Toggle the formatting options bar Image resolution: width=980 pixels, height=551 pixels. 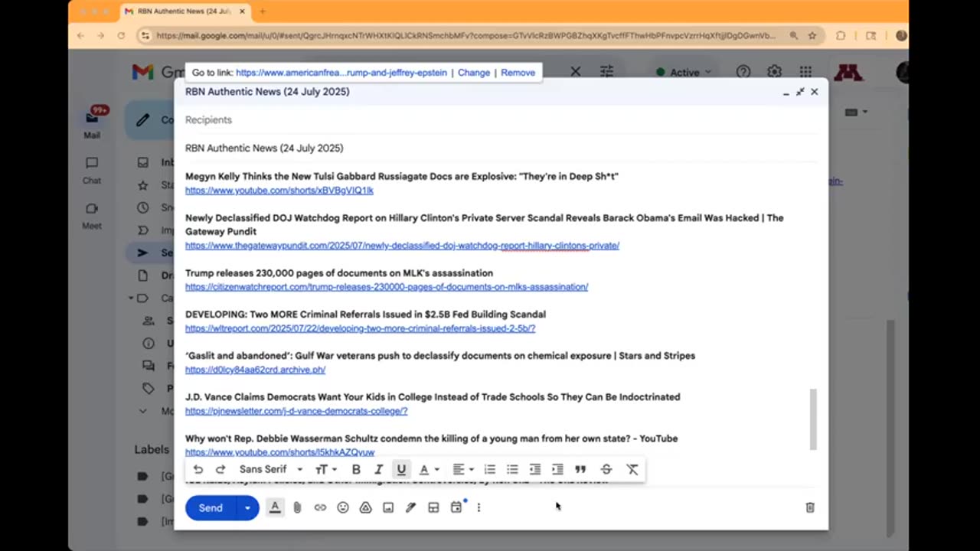pyautogui.click(x=275, y=507)
